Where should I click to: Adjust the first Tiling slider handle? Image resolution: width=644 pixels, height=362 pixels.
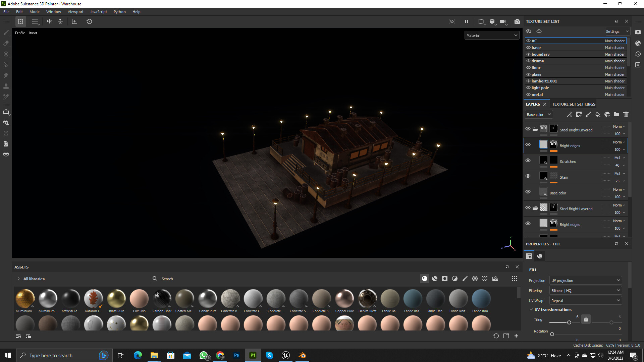569,322
